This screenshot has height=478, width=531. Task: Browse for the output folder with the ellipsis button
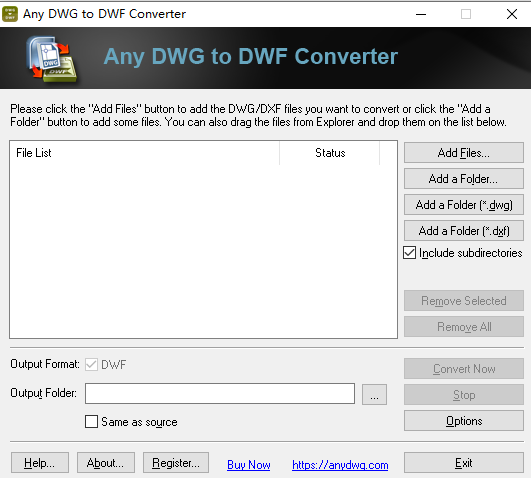click(x=374, y=394)
